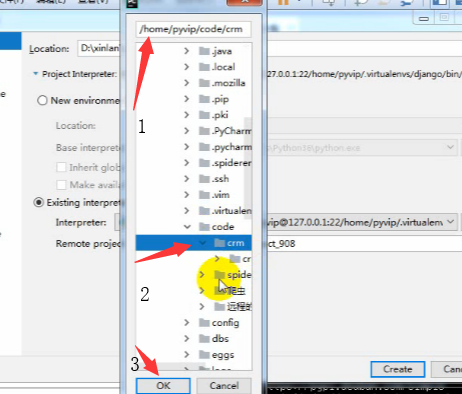Viewport: 462px width, 394px height.
Task: Expand the .mozilla folder chevron
Action: 187,83
